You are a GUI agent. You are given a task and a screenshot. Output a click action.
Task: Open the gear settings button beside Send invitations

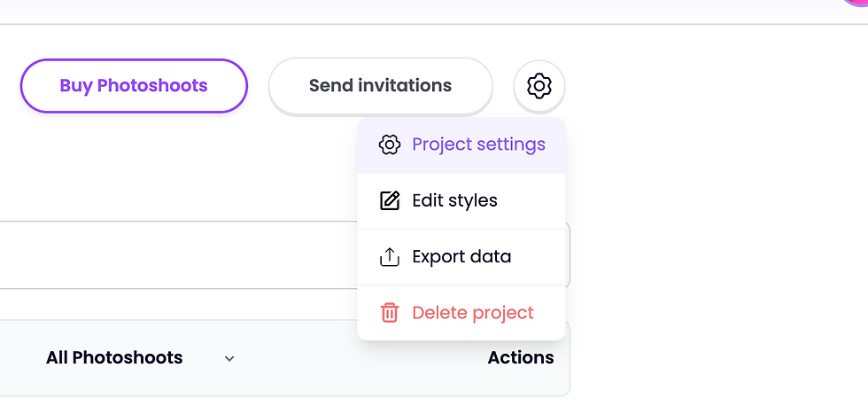[x=539, y=86]
